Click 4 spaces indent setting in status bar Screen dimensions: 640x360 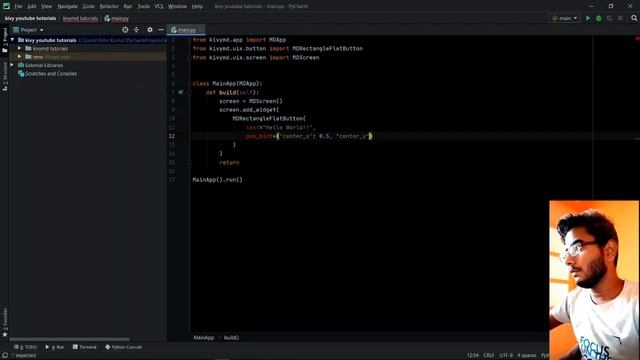(x=527, y=356)
